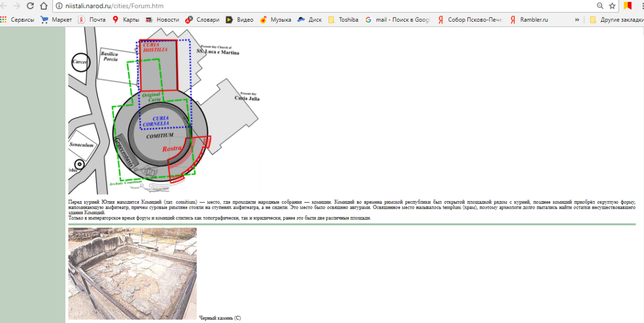Open the Собор Псково-Печерский bookmark
The width and height of the screenshot is (644, 323).
(x=469, y=20)
